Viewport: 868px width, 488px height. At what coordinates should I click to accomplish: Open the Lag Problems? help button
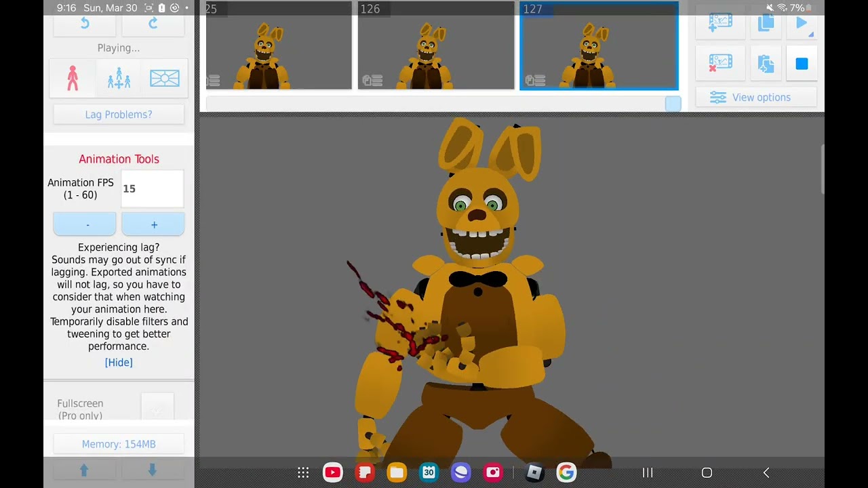click(x=119, y=115)
